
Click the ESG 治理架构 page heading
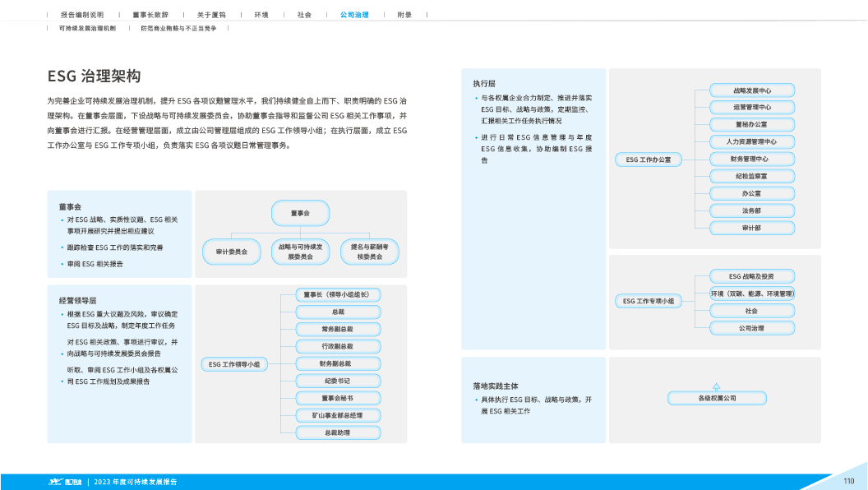point(94,76)
